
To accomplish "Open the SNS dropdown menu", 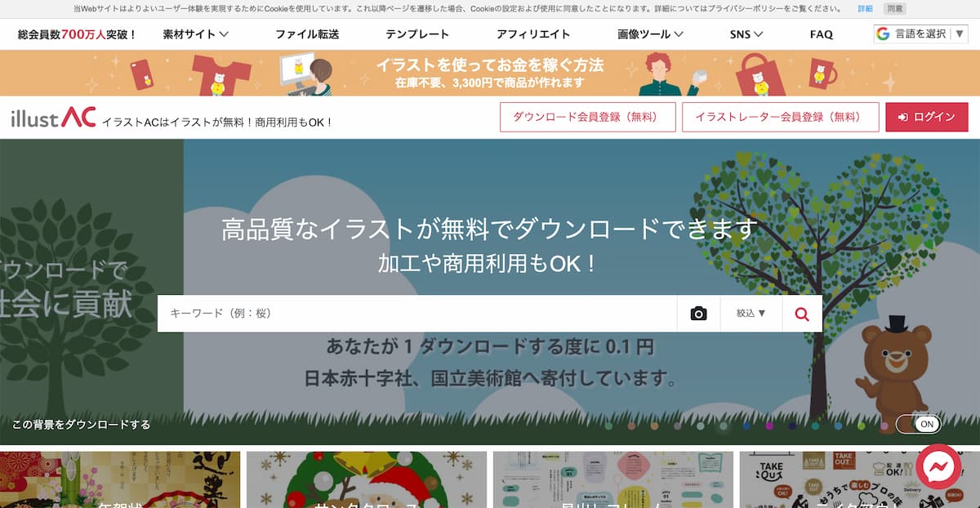I will click(x=746, y=34).
